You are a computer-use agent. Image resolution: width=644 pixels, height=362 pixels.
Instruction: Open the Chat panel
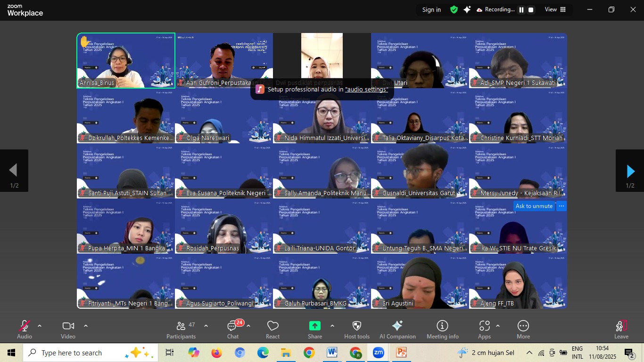coord(233,329)
